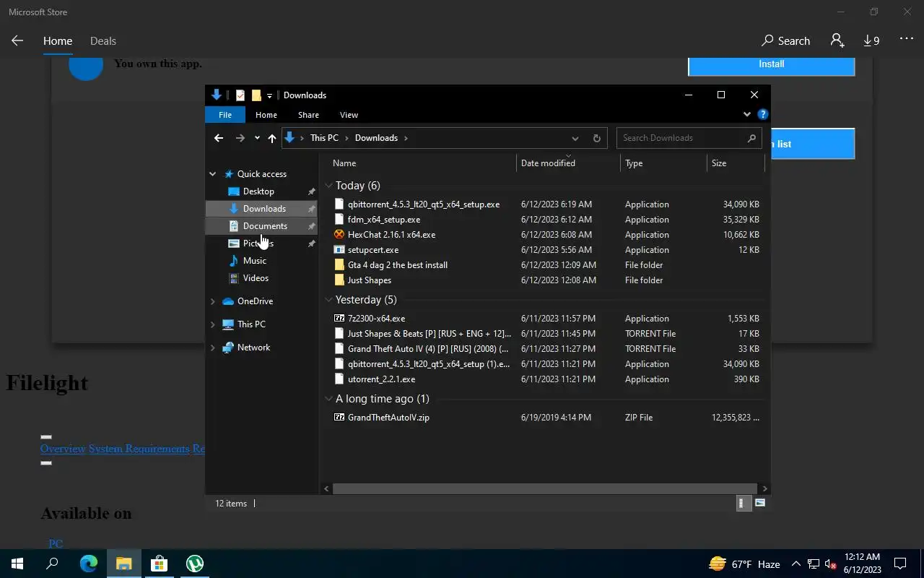Expand the ribbon with the chevron arrow

[747, 114]
